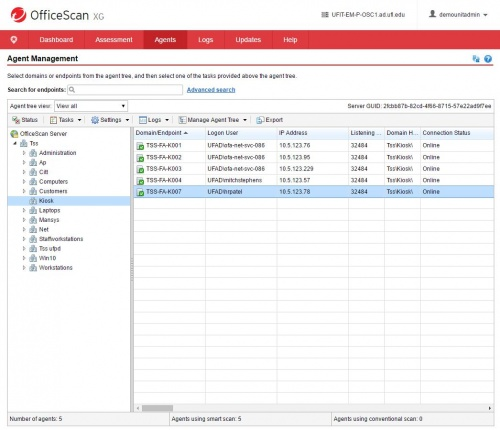Click the TSS-FA-K004 endpoint icon

coord(140,181)
